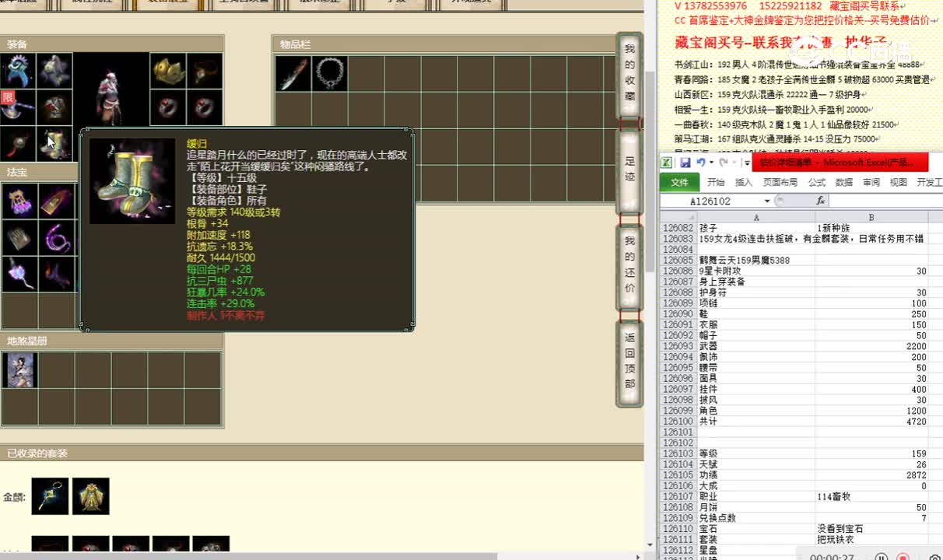Select the axe weapon slot marked 限
943x560 pixels.
(18, 107)
